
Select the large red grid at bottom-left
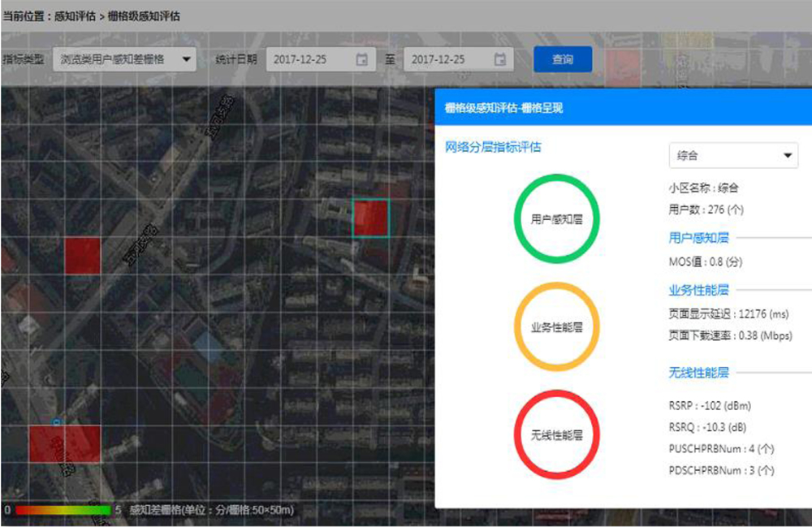[x=64, y=444]
